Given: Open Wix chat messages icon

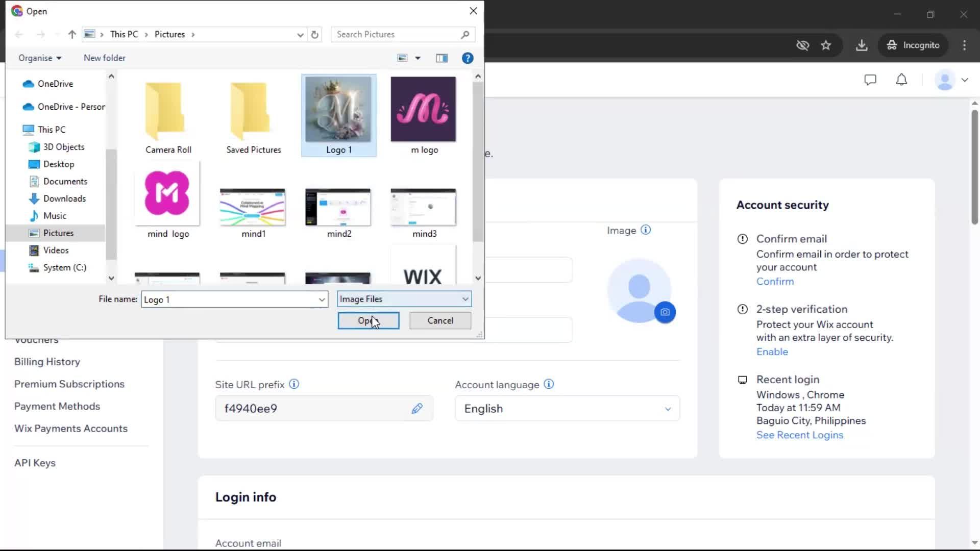Looking at the screenshot, I should (870, 80).
